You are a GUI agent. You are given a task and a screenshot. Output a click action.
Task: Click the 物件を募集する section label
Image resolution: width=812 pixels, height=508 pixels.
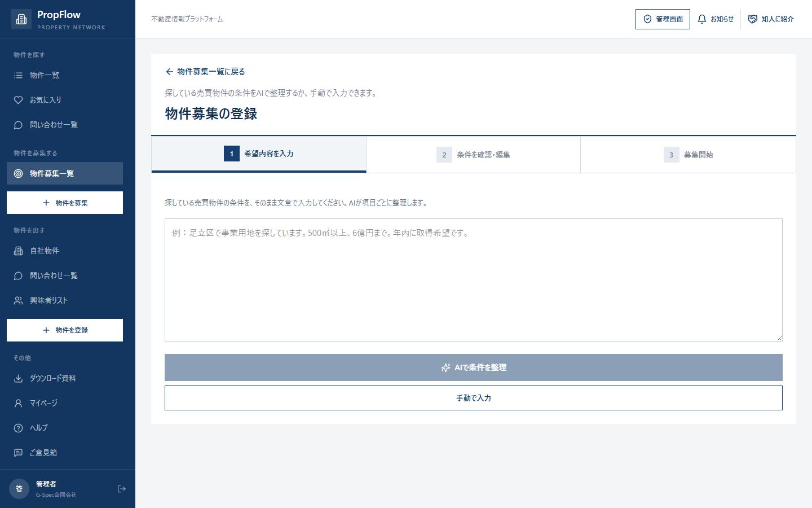tap(36, 153)
